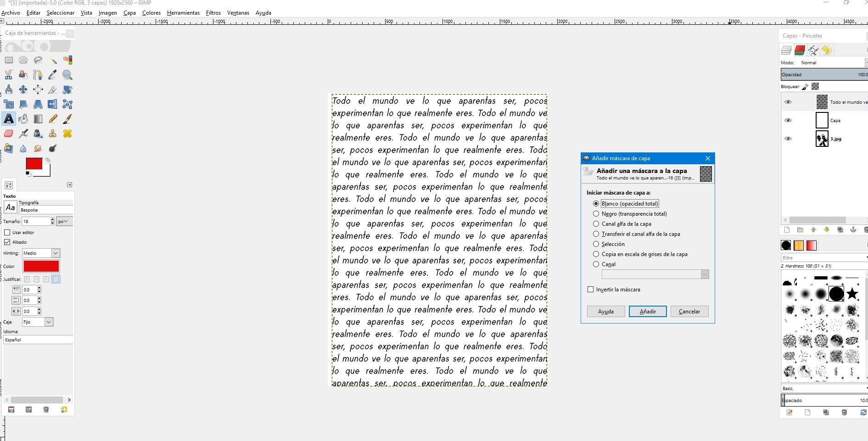This screenshot has width=868, height=441.
Task: Select the Measure compass tool
Action: 9,89
